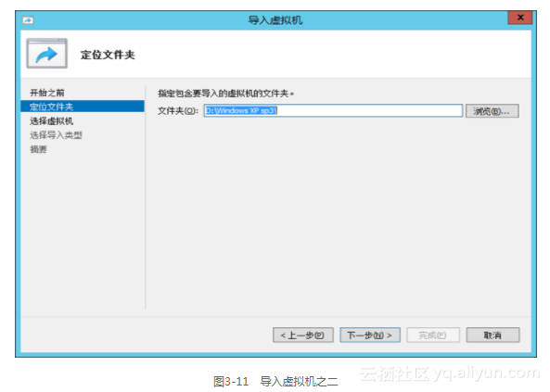The width and height of the screenshot is (550, 392).
Task: Select the 开始之前 step
Action: (x=47, y=93)
